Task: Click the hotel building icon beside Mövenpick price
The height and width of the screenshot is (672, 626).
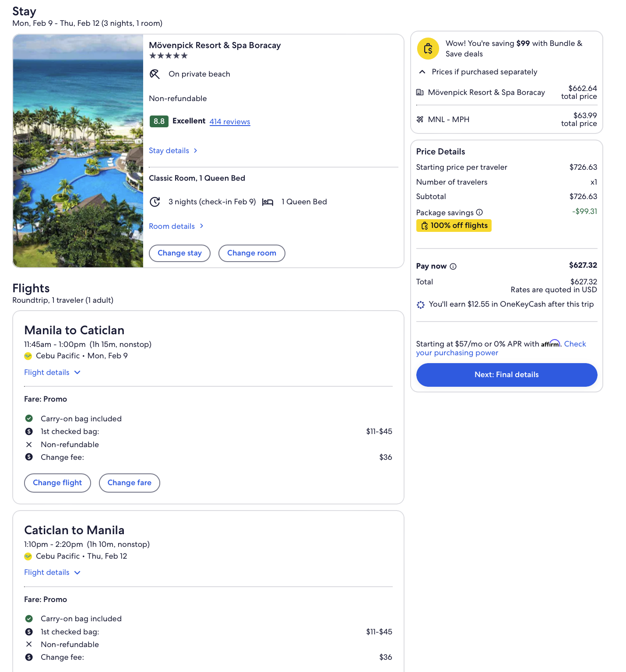Action: tap(420, 92)
